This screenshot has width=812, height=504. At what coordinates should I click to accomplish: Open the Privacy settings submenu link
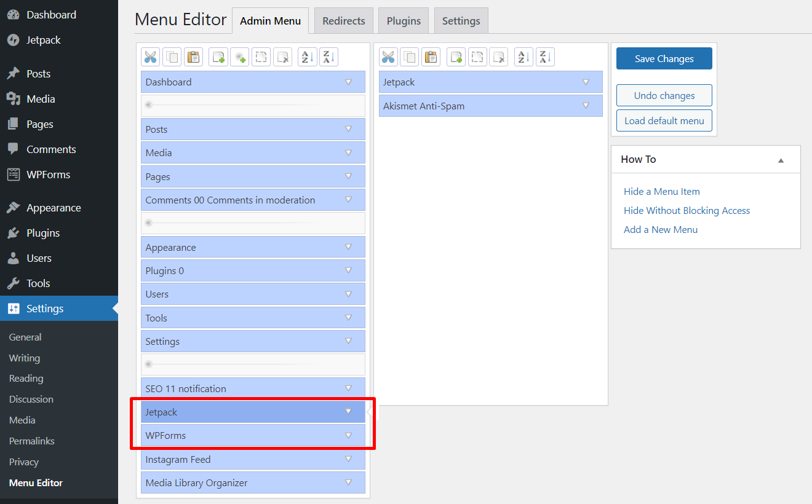(24, 462)
